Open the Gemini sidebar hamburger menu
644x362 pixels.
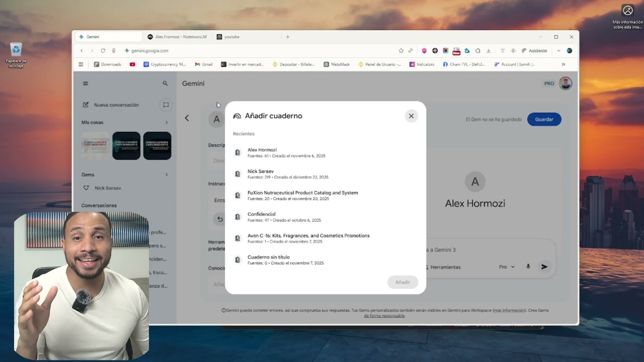point(86,83)
